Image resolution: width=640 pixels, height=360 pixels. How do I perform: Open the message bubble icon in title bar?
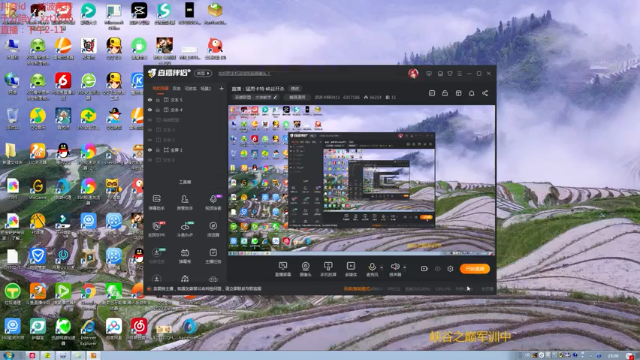click(x=429, y=74)
